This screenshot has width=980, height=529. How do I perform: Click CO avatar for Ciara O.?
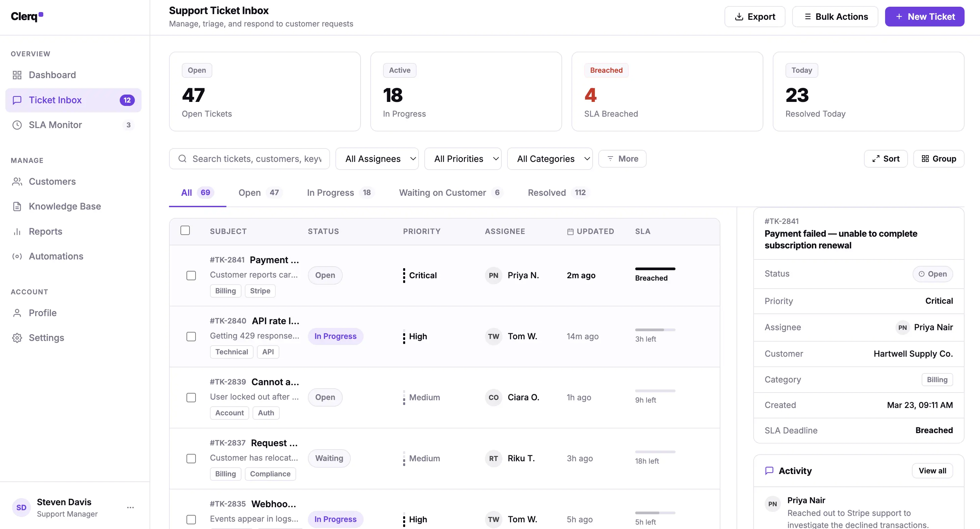point(493,397)
